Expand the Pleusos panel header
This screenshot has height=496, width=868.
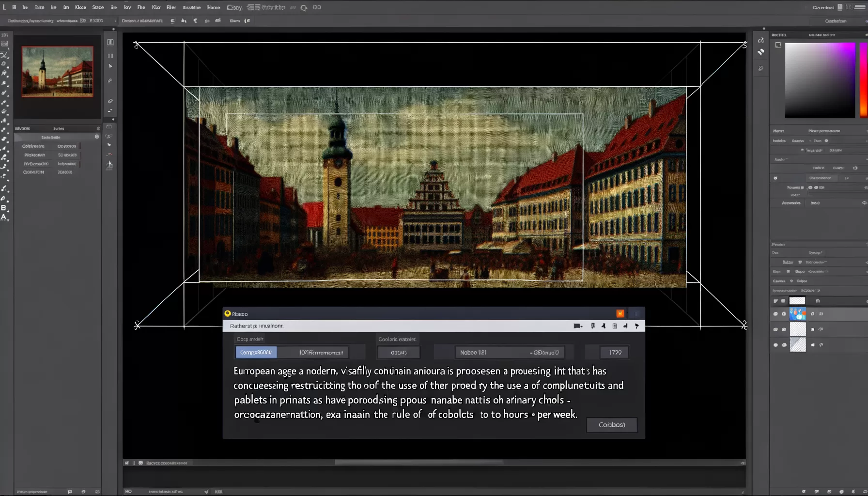(x=779, y=245)
